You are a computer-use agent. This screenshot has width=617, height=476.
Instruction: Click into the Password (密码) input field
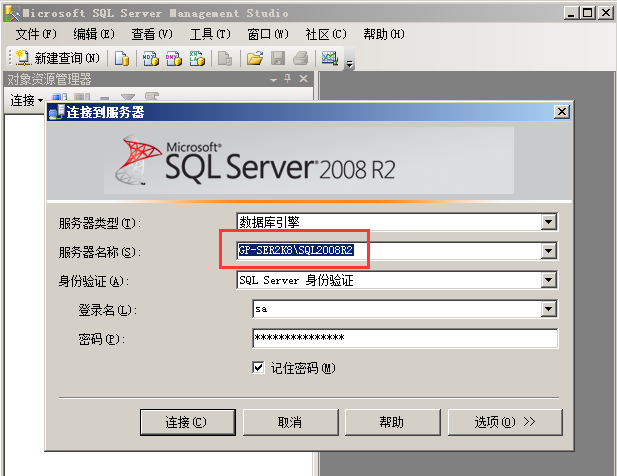[x=404, y=339]
